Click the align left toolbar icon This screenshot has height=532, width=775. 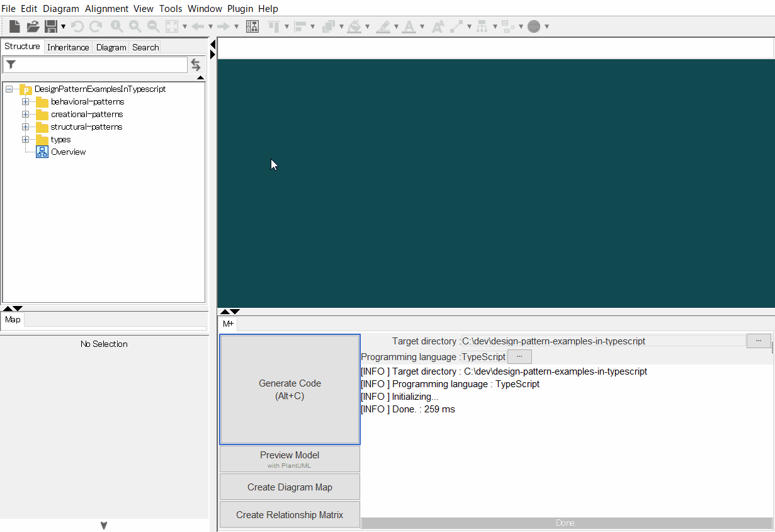pos(300,26)
